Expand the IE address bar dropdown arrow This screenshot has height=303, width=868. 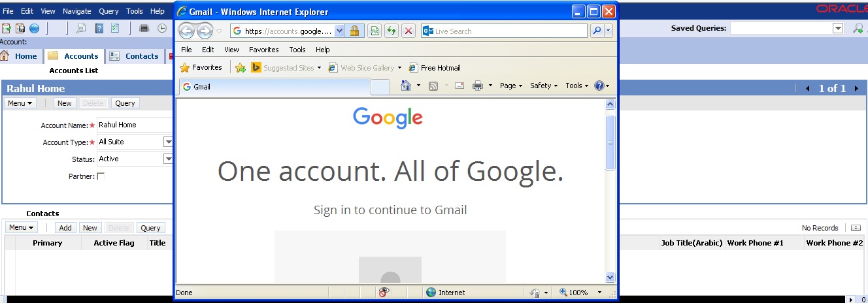point(339,31)
